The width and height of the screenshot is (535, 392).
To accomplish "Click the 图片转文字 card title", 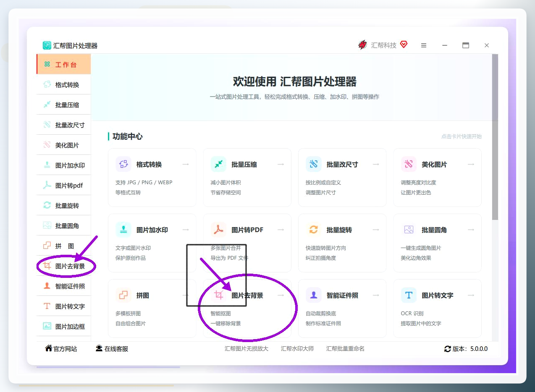I will (438, 295).
